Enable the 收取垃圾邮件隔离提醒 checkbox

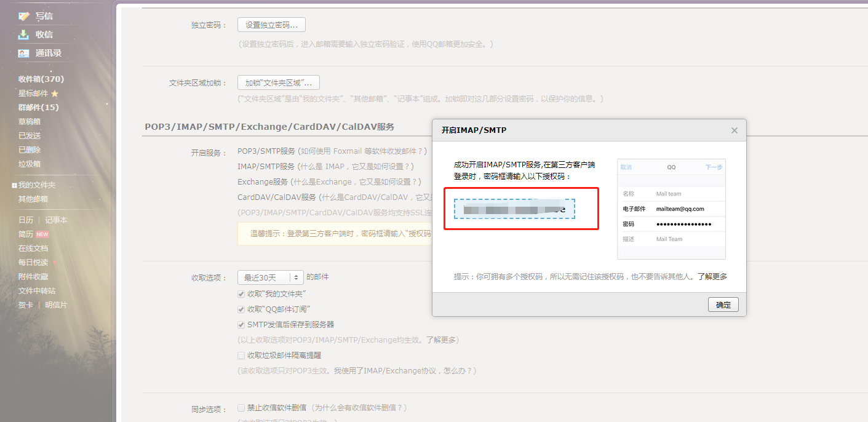(241, 356)
